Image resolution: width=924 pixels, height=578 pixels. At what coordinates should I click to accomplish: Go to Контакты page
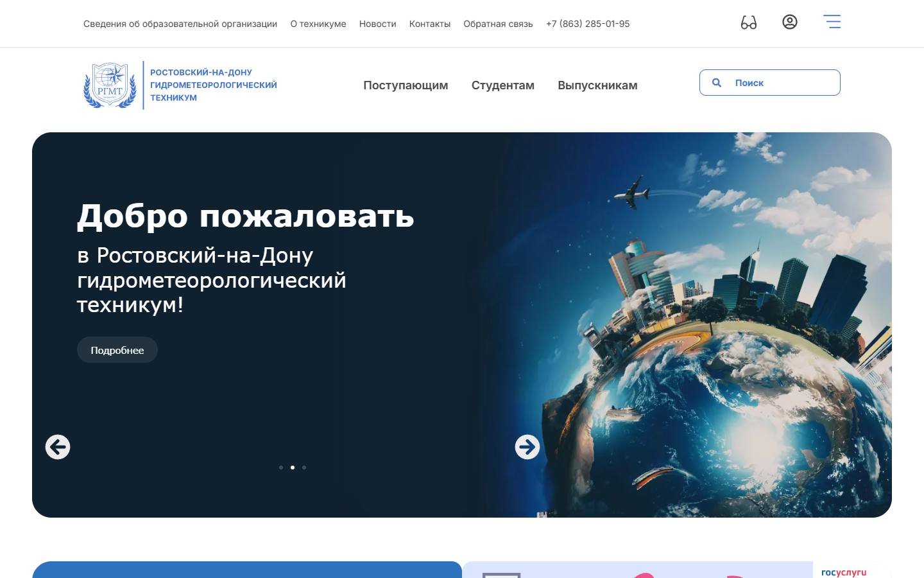(430, 24)
